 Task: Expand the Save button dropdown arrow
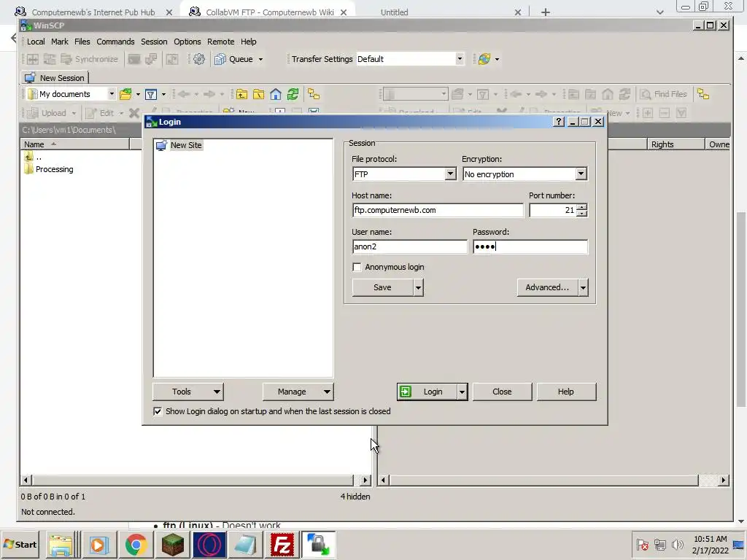pos(418,287)
